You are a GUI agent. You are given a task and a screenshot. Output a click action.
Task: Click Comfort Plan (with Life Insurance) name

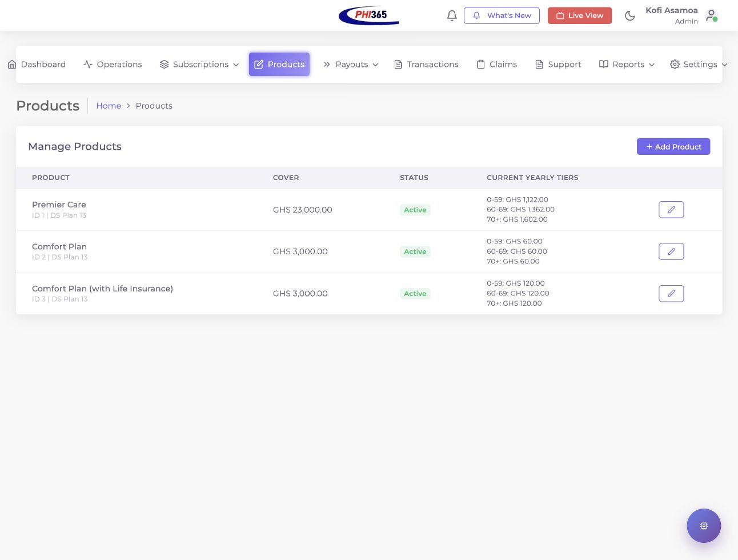[x=102, y=289]
